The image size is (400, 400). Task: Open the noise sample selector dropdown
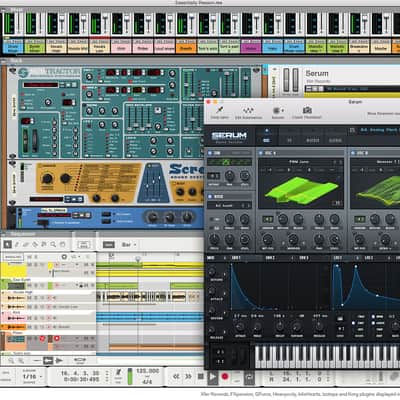229,206
